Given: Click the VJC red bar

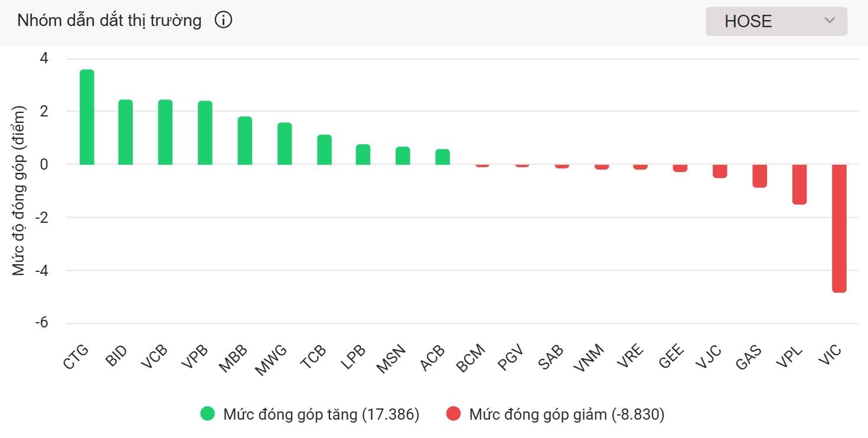Looking at the screenshot, I should tap(720, 171).
